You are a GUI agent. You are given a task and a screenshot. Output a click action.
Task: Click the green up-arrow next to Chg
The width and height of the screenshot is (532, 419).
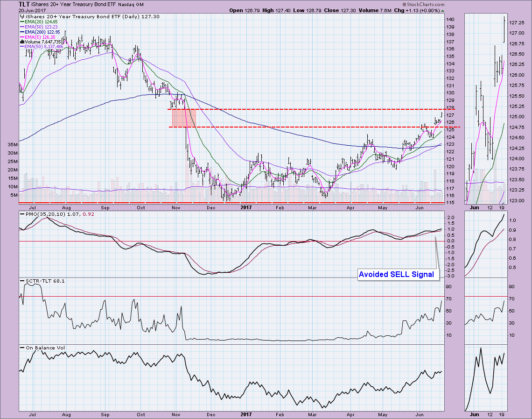click(x=442, y=10)
